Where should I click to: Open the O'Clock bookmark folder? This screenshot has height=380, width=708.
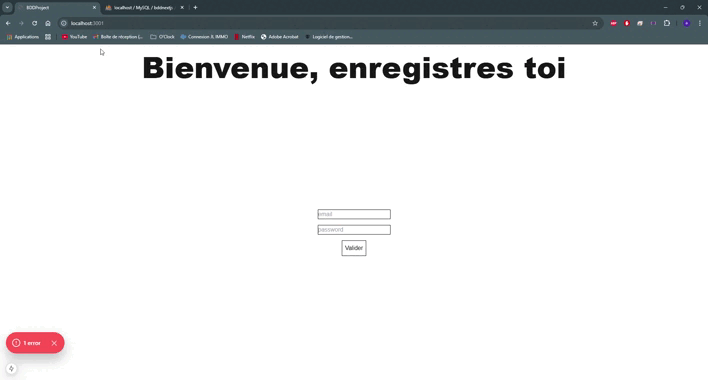pos(163,37)
